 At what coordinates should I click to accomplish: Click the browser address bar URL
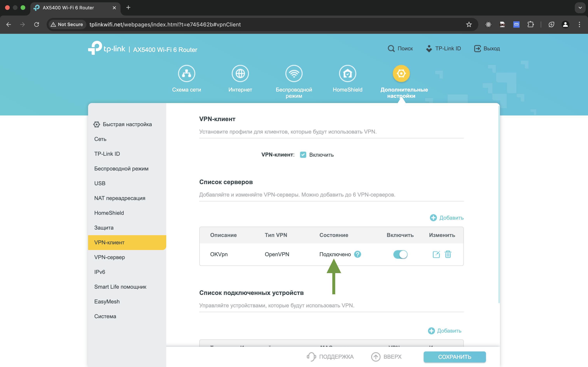(165, 24)
